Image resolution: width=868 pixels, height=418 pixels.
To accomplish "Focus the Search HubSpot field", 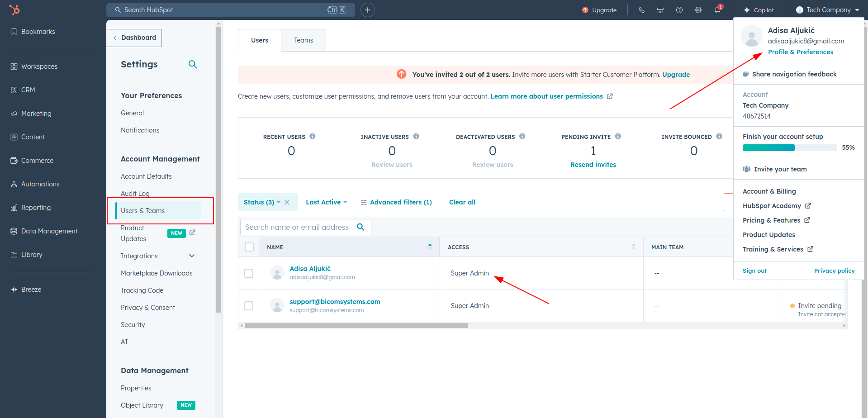I will 231,10.
